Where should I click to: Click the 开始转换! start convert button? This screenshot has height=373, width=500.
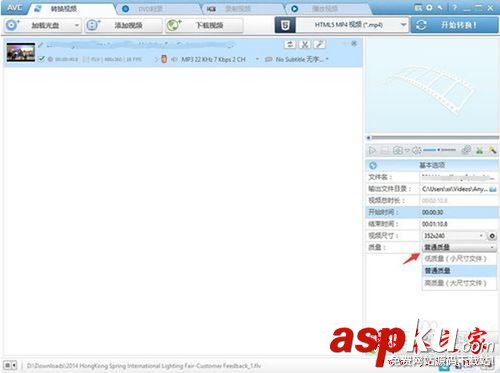tap(455, 25)
